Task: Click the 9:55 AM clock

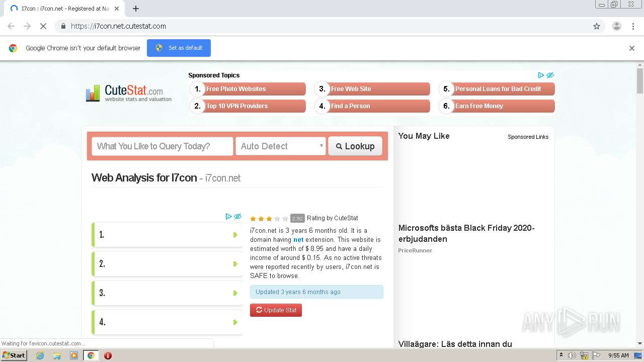Action: [618, 355]
